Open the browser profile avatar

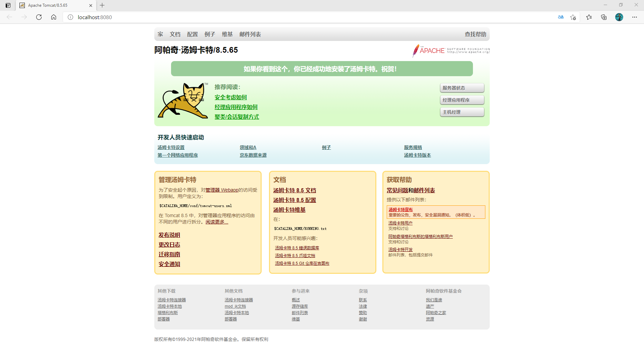click(x=619, y=17)
